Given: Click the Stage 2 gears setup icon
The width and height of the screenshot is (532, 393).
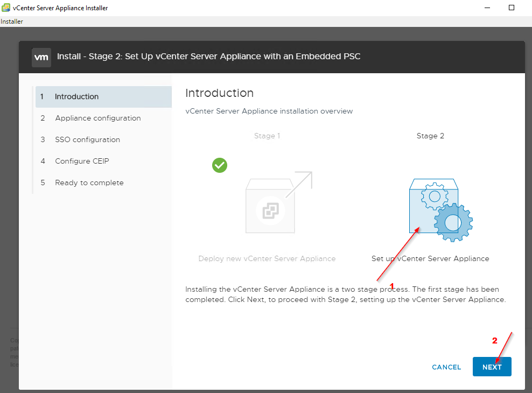Looking at the screenshot, I should [x=441, y=210].
